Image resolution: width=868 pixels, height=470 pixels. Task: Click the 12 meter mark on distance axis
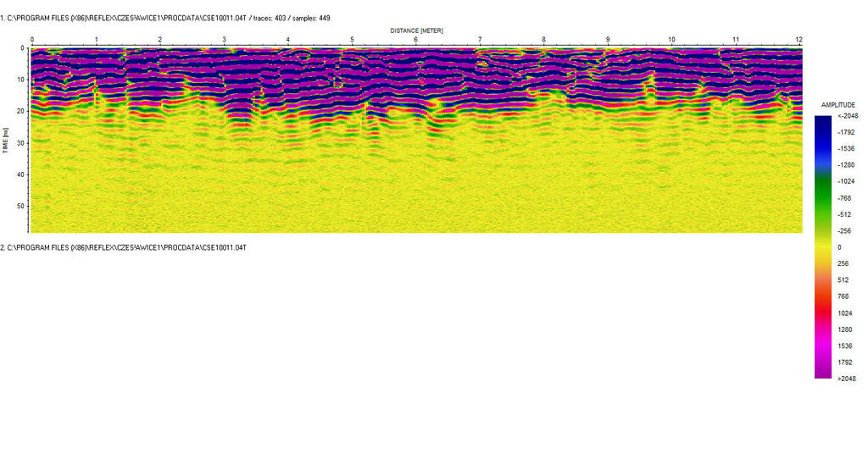click(x=798, y=40)
